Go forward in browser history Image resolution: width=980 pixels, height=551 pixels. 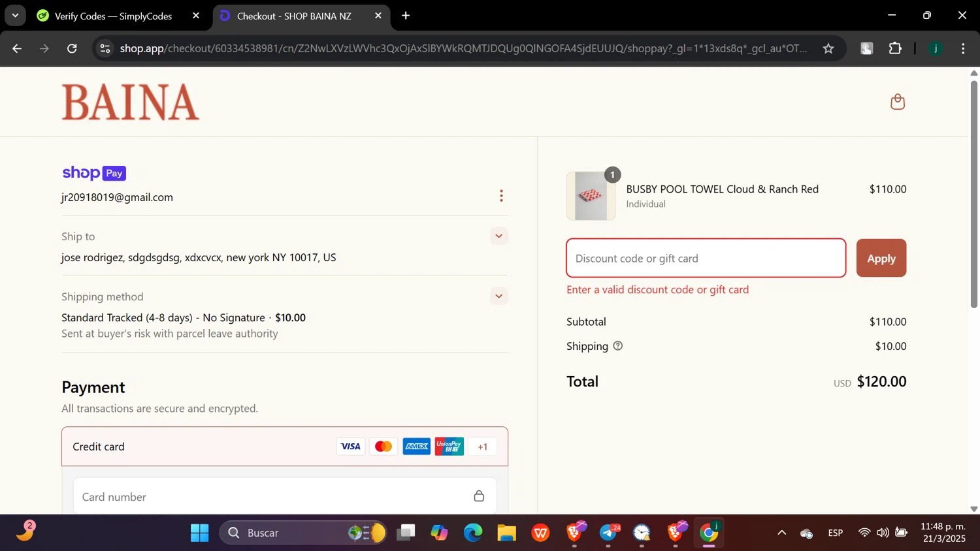[44, 48]
